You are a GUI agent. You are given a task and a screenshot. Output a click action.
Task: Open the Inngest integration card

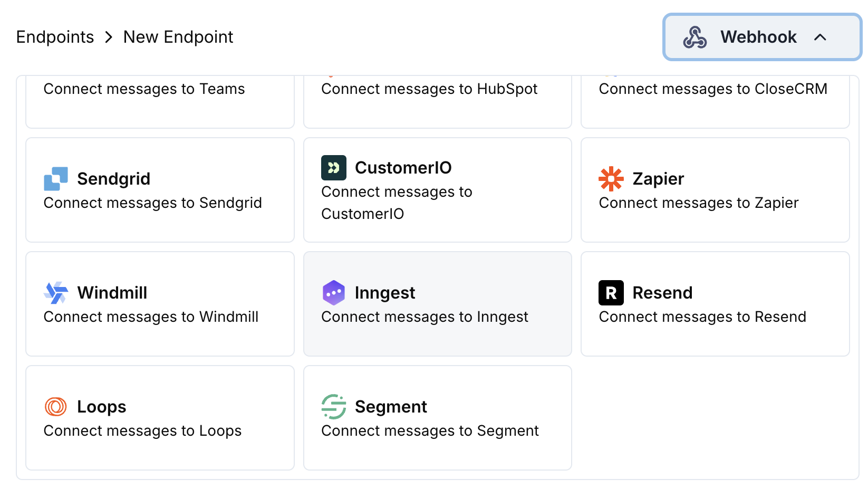coord(437,304)
